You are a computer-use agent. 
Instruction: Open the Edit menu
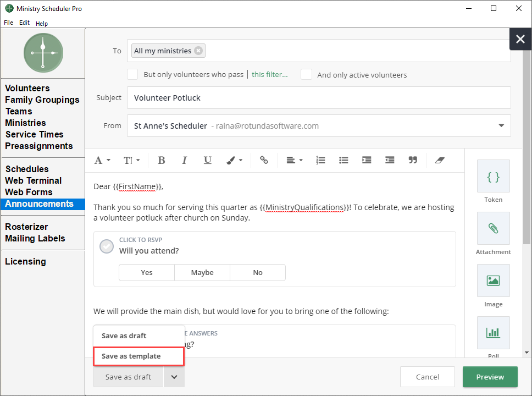pos(24,23)
